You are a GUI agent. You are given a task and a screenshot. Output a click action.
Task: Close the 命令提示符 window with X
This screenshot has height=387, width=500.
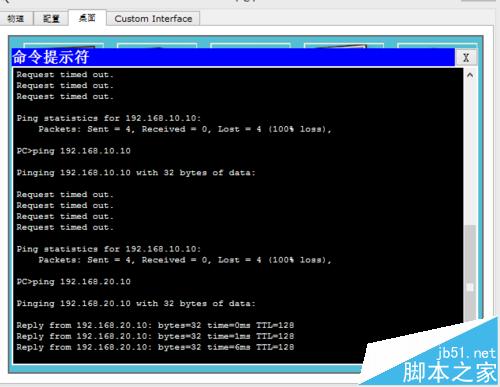466,58
